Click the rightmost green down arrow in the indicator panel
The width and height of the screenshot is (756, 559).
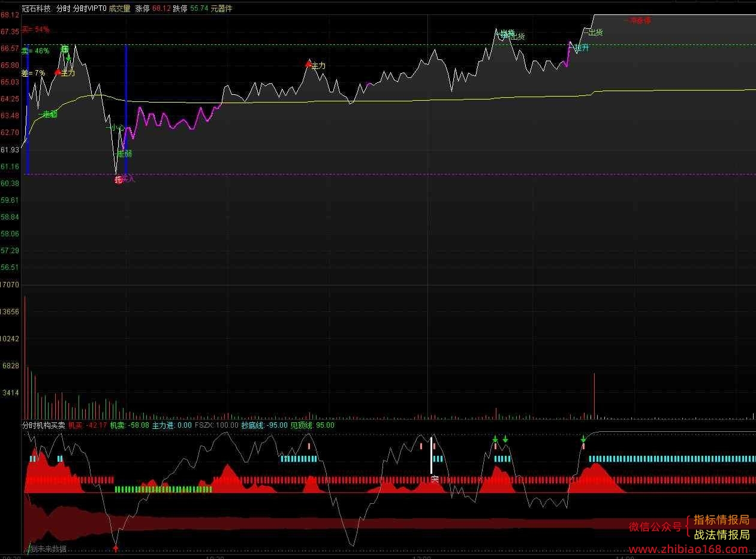pyautogui.click(x=583, y=440)
